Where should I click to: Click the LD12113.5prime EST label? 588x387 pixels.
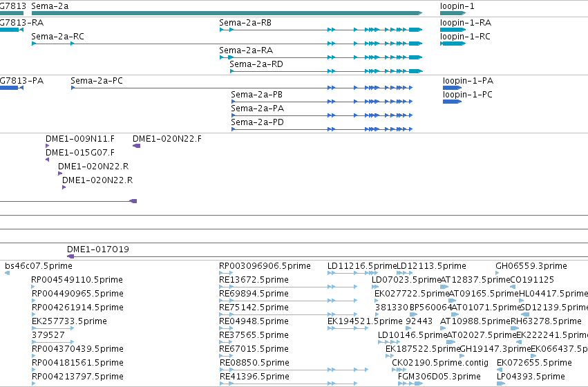coord(432,266)
